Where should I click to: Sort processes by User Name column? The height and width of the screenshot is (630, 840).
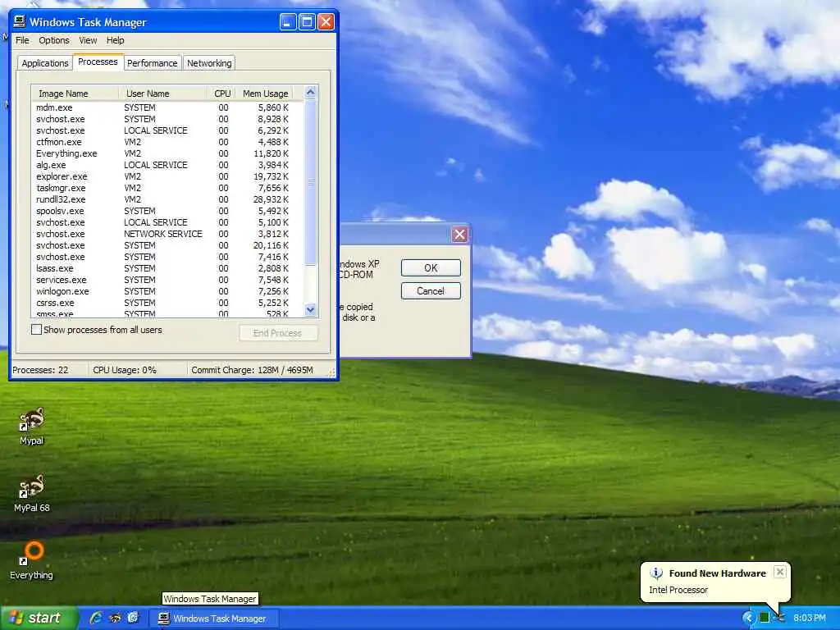(x=163, y=94)
